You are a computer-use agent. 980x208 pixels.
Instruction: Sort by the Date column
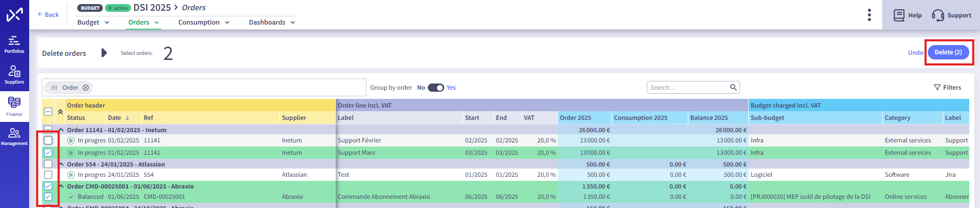point(118,118)
